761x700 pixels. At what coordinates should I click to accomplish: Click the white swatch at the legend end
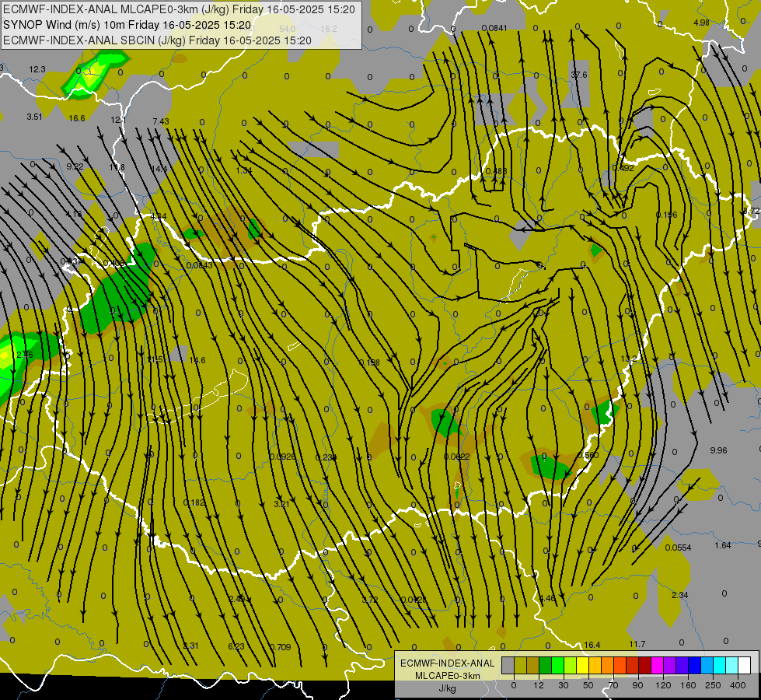tap(744, 666)
